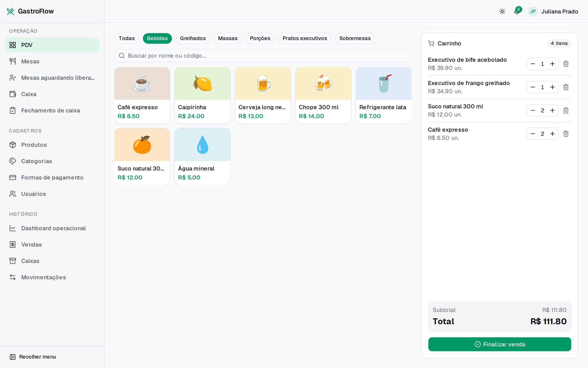Toggle the light/dark theme sun icon

[x=502, y=11]
